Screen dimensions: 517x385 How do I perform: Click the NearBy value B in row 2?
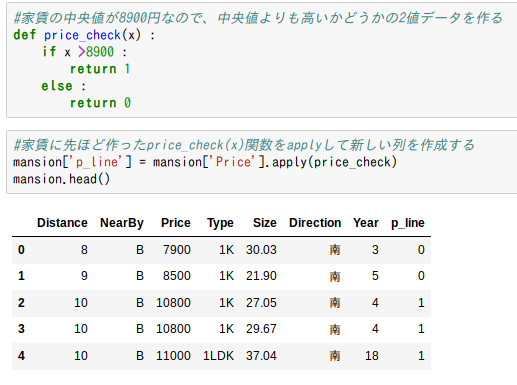click(140, 303)
